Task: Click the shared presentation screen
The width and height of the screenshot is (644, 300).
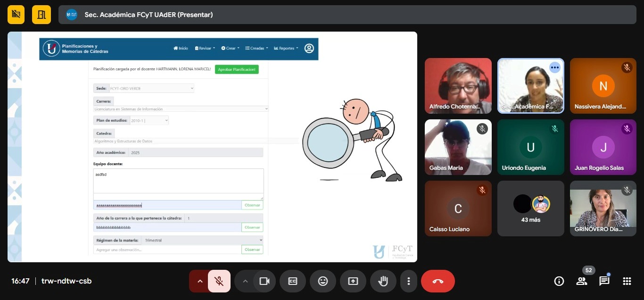Action: [x=212, y=147]
